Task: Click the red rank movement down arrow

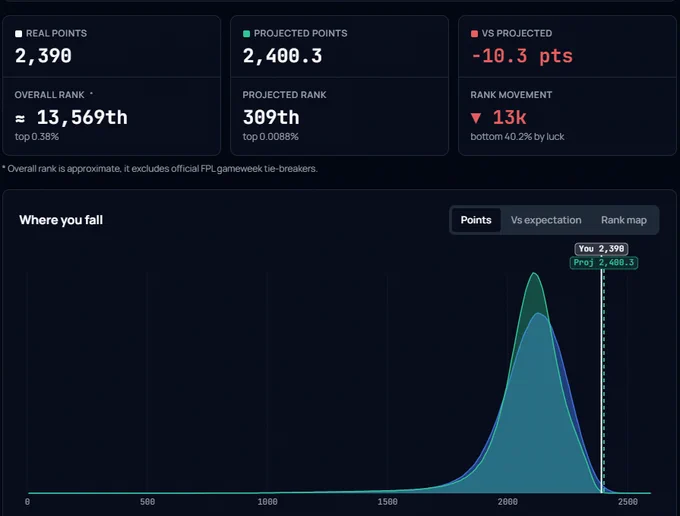Action: coord(476,118)
